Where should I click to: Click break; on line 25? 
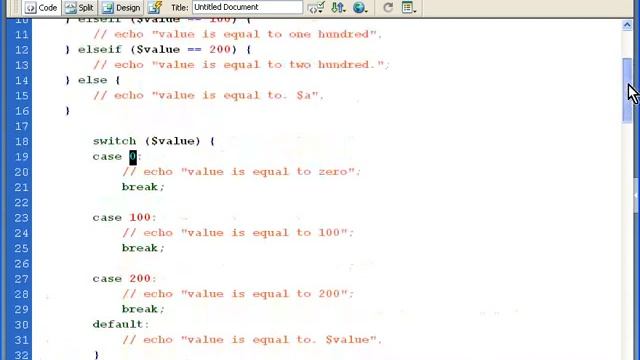pyautogui.click(x=143, y=248)
